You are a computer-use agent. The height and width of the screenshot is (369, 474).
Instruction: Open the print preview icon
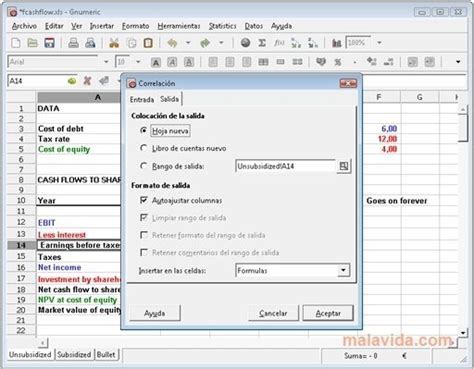coord(90,43)
